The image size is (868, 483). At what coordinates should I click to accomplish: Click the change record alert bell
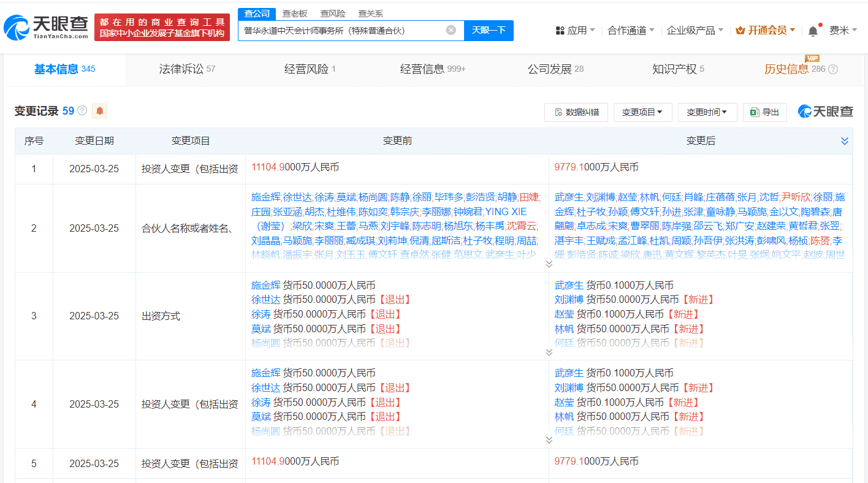point(99,111)
